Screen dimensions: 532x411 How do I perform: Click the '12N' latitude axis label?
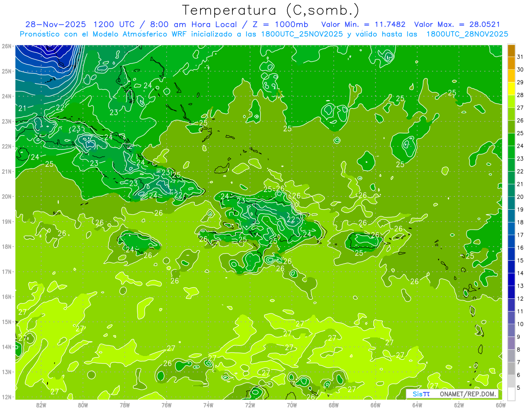(x=7, y=397)
